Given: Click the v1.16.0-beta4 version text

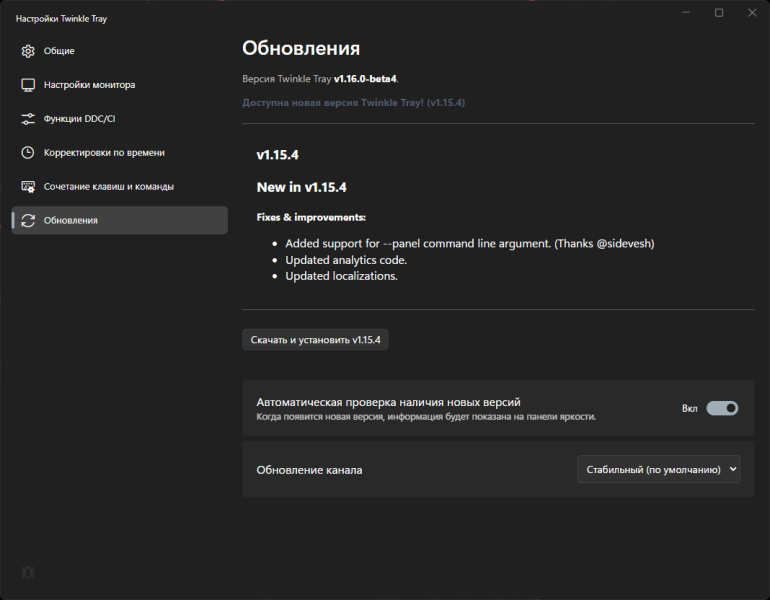Looking at the screenshot, I should [x=365, y=79].
